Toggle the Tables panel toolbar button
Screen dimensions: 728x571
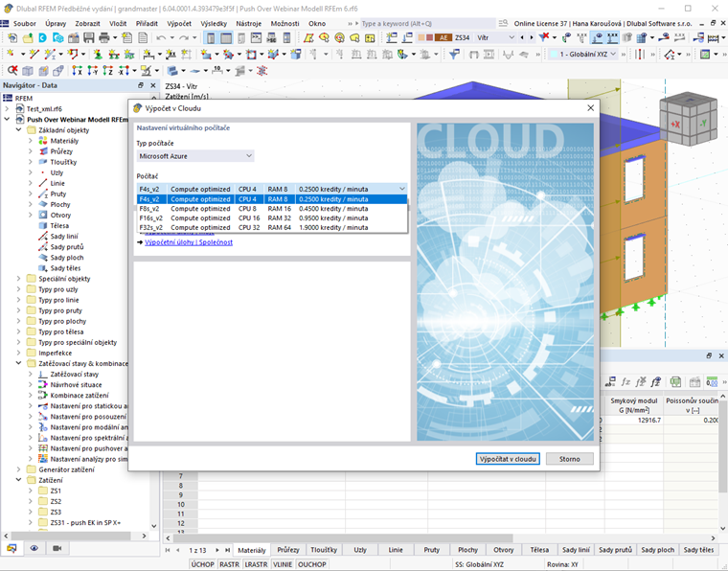tap(226, 38)
